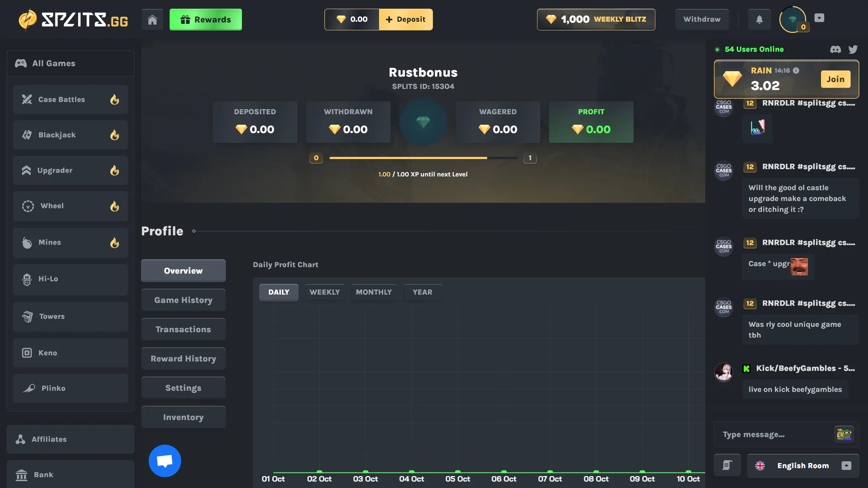Viewport: 868px width, 488px height.
Task: Open the Kick/BeefyGambles user avatar
Action: coord(724,372)
